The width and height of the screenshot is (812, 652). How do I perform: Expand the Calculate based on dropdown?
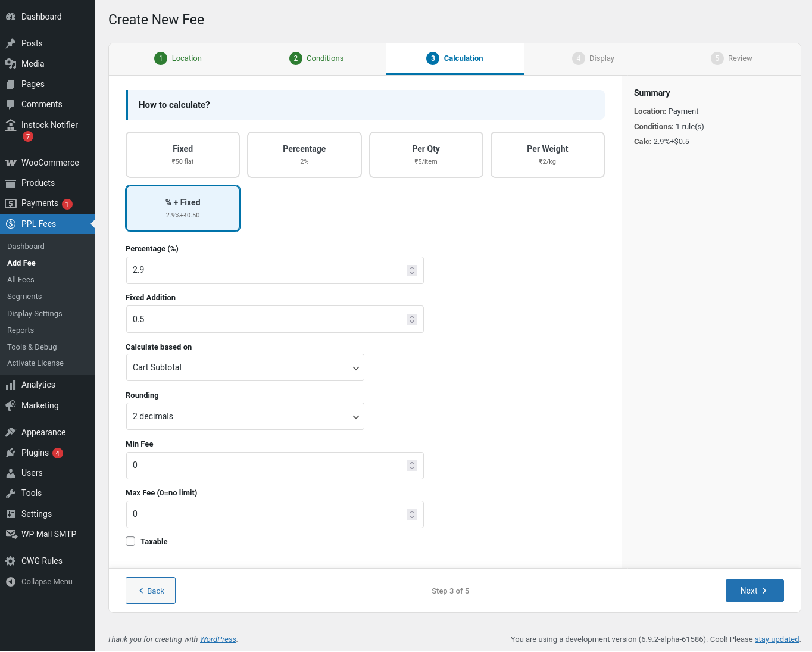(x=245, y=367)
